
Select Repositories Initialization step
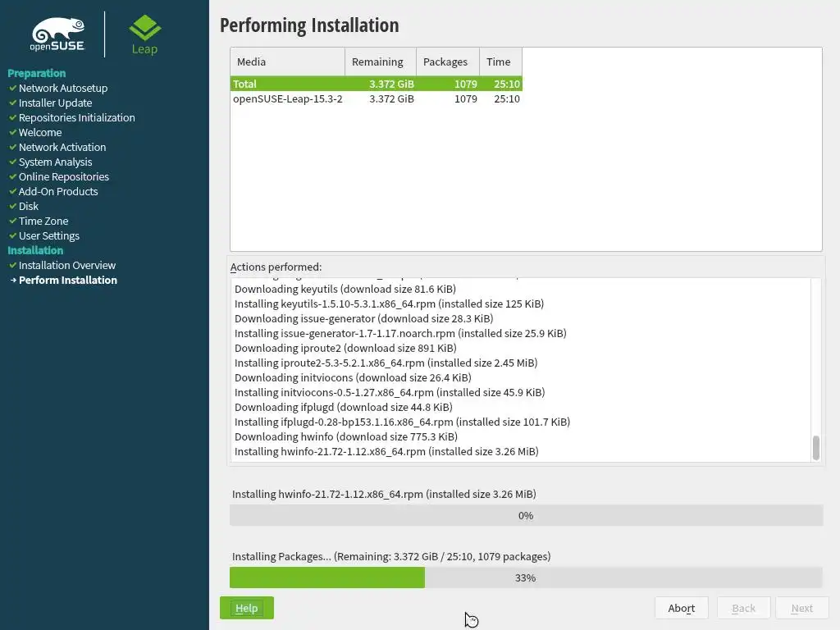click(76, 118)
